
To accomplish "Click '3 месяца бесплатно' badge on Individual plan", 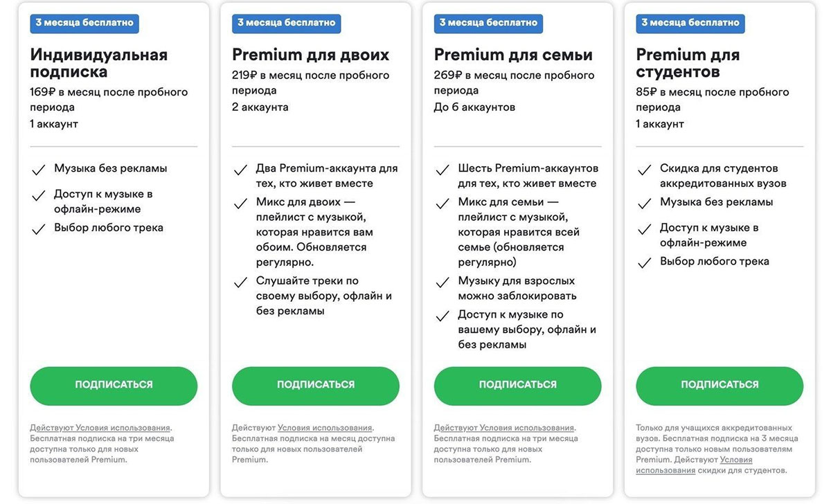I will pos(84,23).
